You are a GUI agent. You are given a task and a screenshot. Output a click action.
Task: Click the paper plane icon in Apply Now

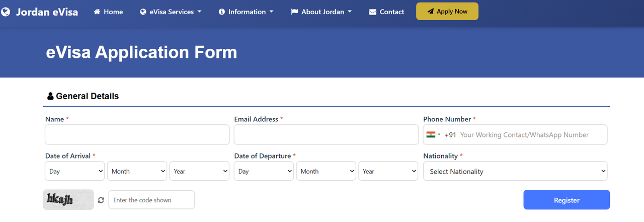tap(431, 12)
